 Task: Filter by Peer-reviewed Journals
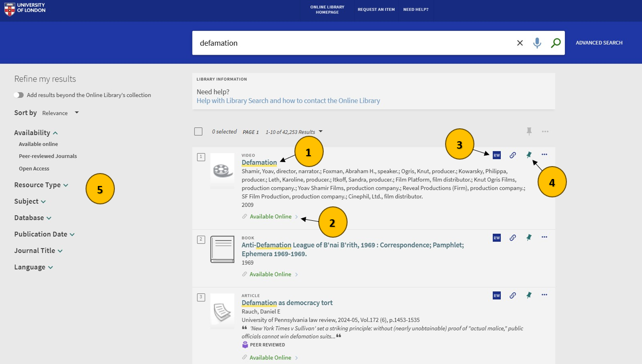coord(48,156)
